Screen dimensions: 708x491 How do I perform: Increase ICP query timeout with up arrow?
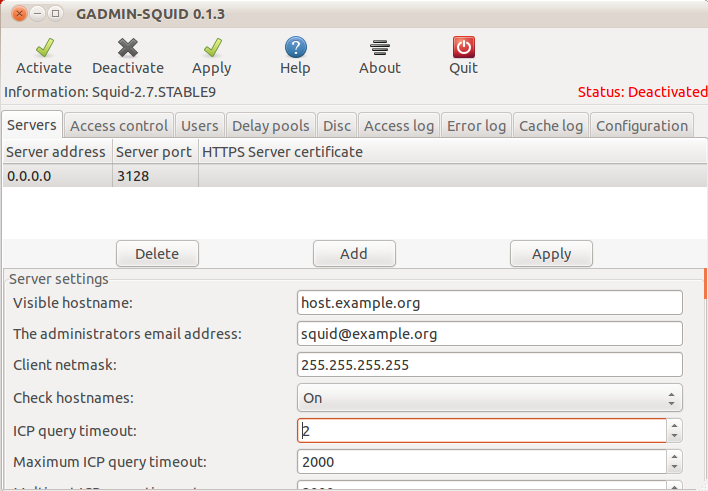[674, 425]
